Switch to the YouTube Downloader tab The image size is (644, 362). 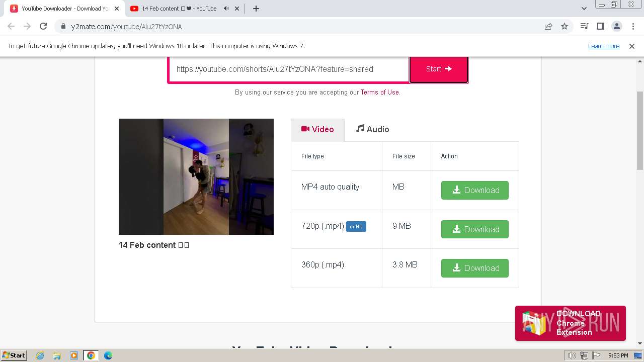tap(64, 9)
